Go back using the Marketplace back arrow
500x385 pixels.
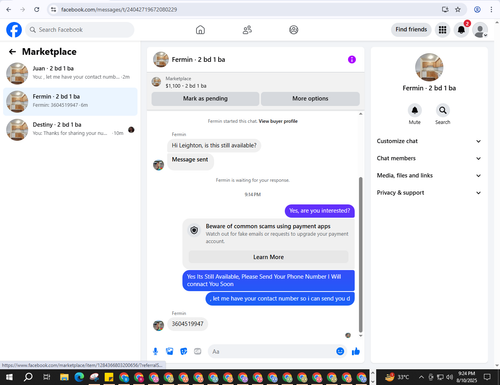coord(12,52)
